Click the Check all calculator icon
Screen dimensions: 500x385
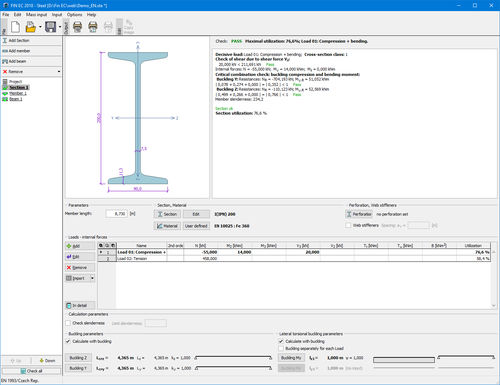click(23, 371)
